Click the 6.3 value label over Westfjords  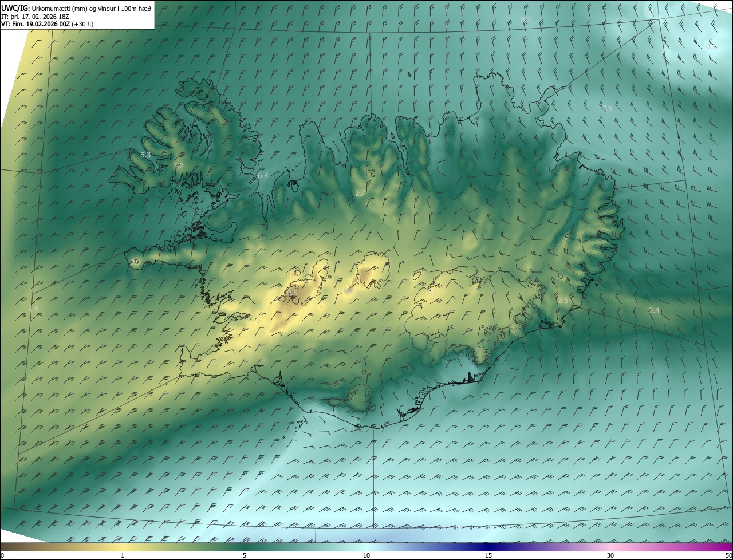tap(145, 155)
